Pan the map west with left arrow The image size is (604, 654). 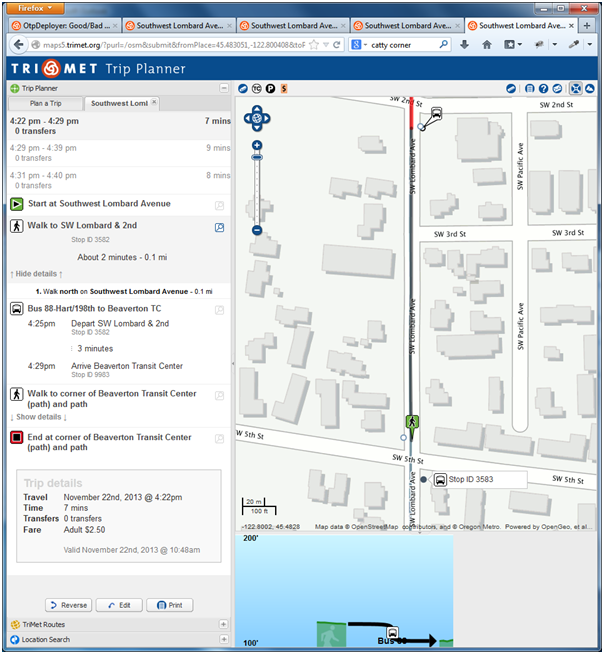[248, 118]
